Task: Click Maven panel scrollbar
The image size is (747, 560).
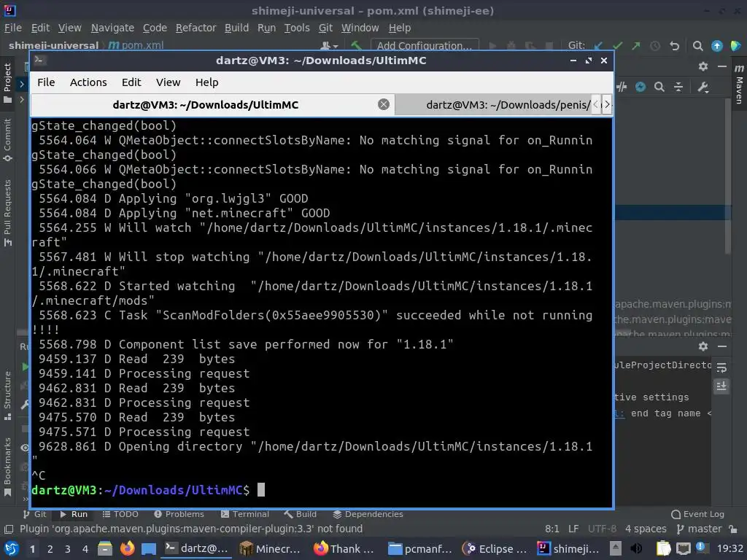Action: pos(727,176)
